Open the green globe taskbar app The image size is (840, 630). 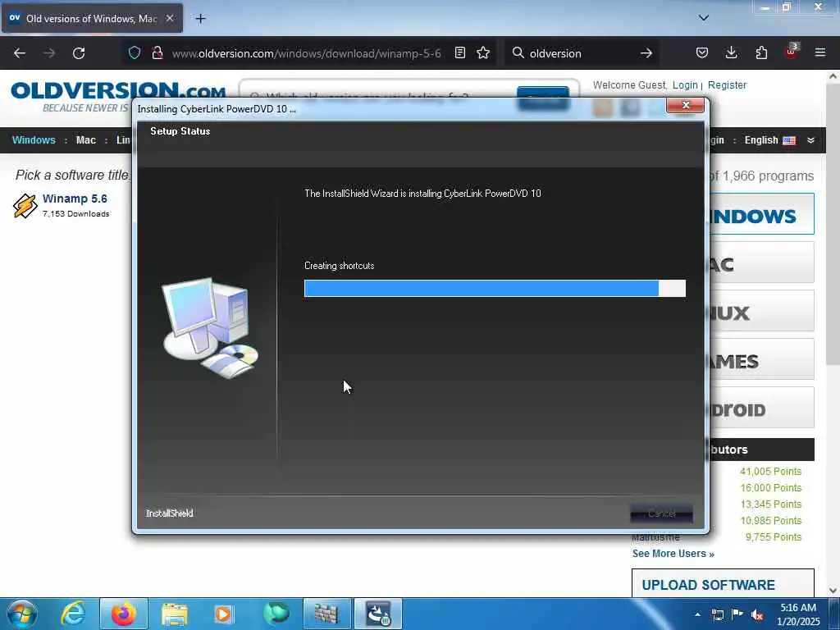tap(276, 614)
